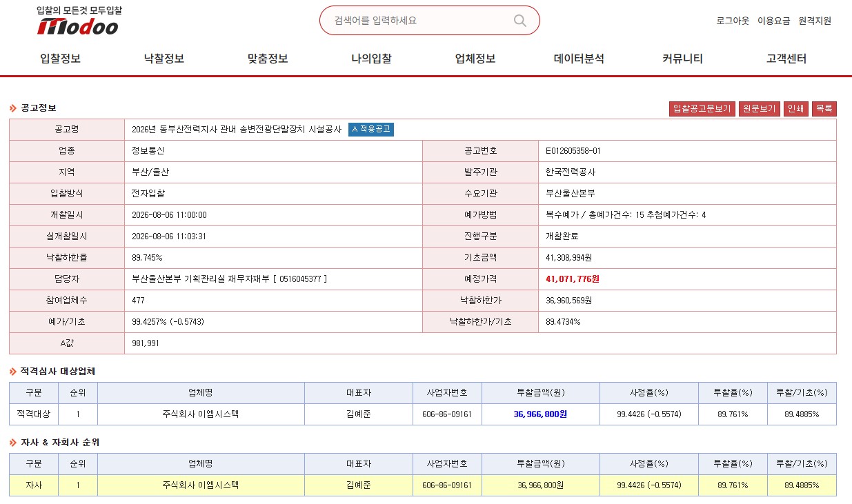Click the participant count 477
The image size is (852, 504).
coord(138,301)
